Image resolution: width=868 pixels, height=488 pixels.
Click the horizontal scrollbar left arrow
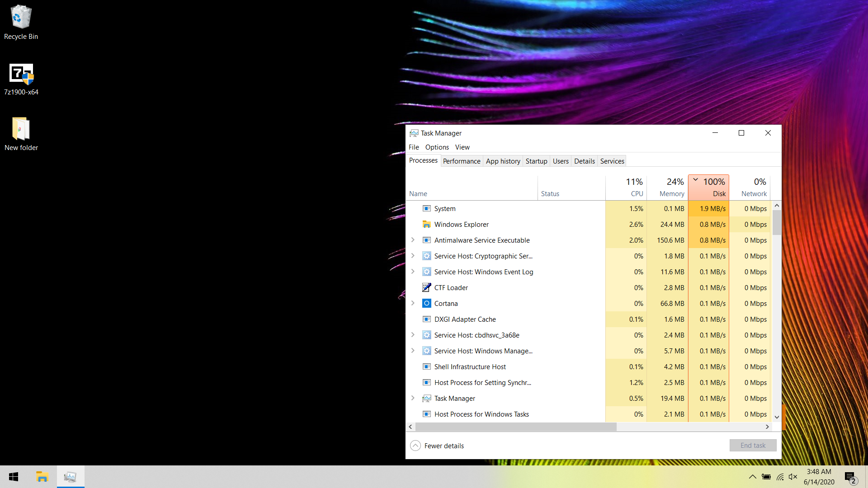click(x=410, y=427)
